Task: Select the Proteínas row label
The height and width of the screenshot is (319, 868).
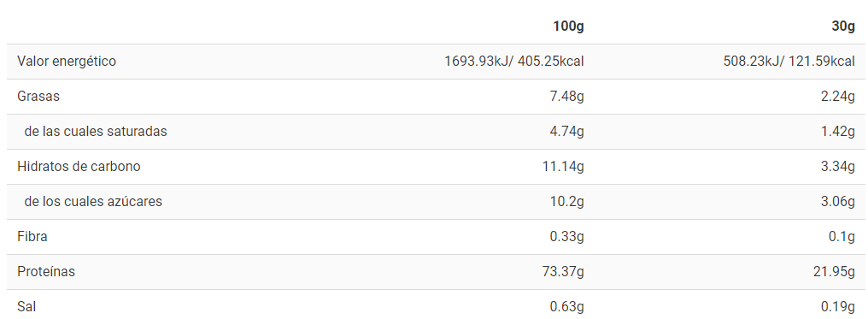Action: point(46,271)
